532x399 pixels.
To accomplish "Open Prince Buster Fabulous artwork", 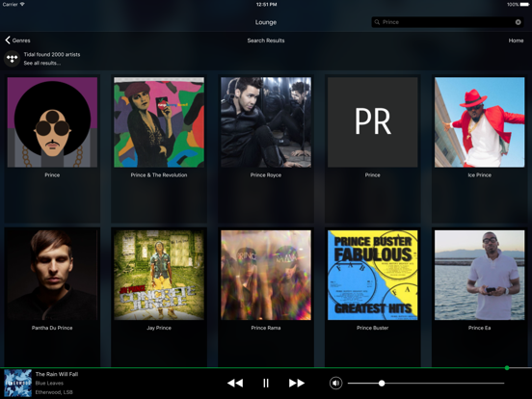I will [373, 275].
